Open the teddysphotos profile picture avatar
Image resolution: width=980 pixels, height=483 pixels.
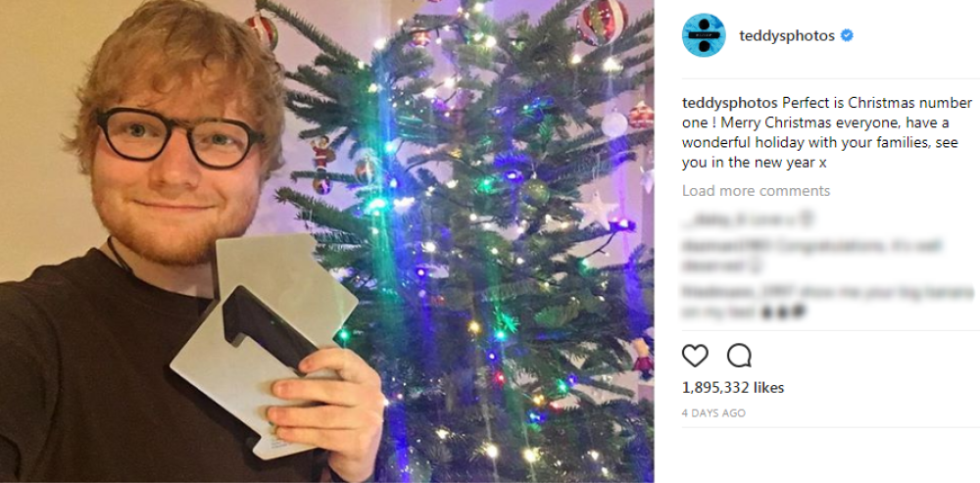pos(703,35)
